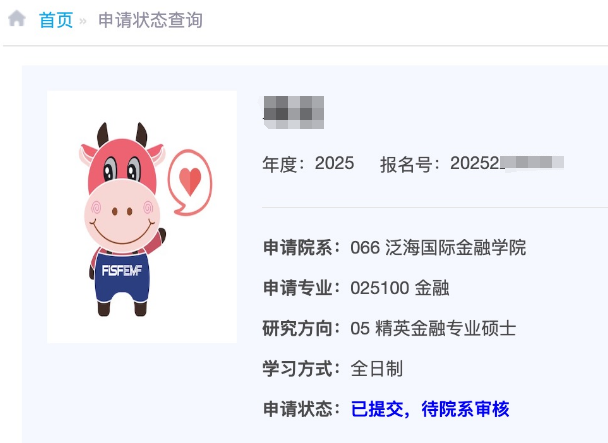Click the 申请状态查询 breadcrumb text

click(150, 20)
